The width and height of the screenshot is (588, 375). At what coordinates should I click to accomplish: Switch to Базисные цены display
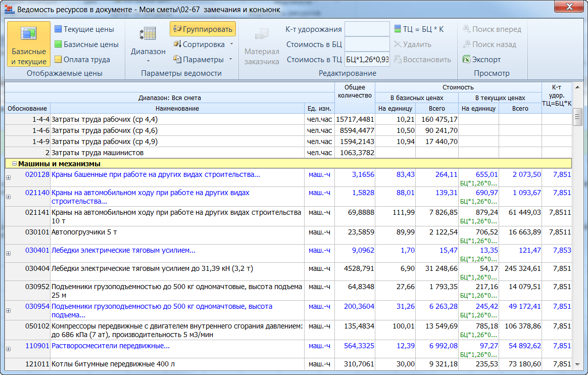pos(86,44)
